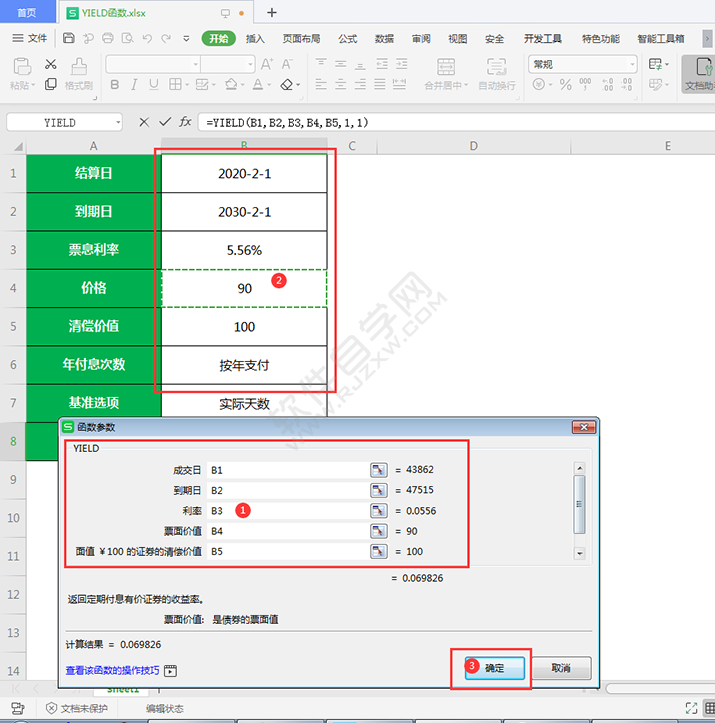Image resolution: width=715 pixels, height=723 pixels.
Task: Select cell B3 showing 5.56%
Action: (244, 250)
